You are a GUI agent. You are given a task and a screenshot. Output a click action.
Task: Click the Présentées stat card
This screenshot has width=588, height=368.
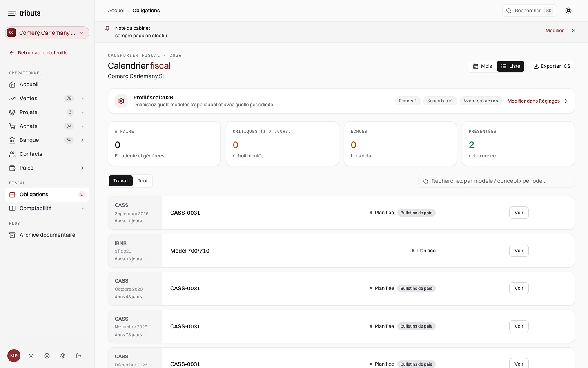(x=518, y=144)
